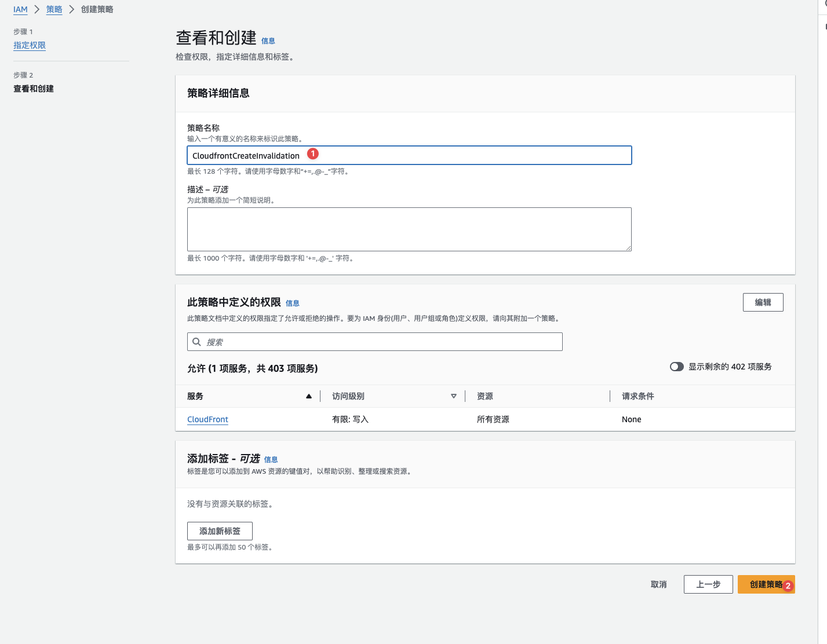Open 信息 link beside 查看和创建 heading
Screen dimensions: 827x644
point(268,41)
